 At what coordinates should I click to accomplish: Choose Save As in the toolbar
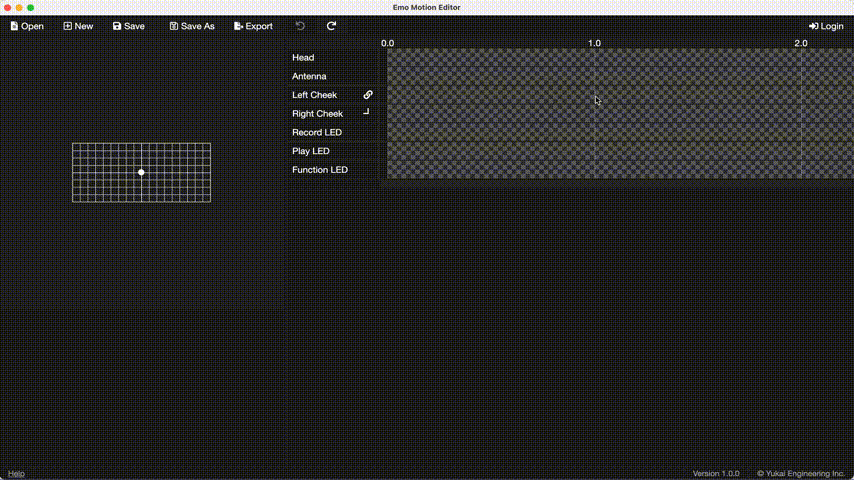[x=192, y=26]
